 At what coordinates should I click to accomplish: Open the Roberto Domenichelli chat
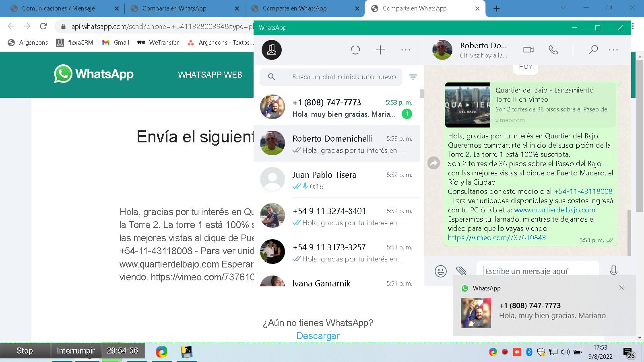pyautogui.click(x=336, y=144)
